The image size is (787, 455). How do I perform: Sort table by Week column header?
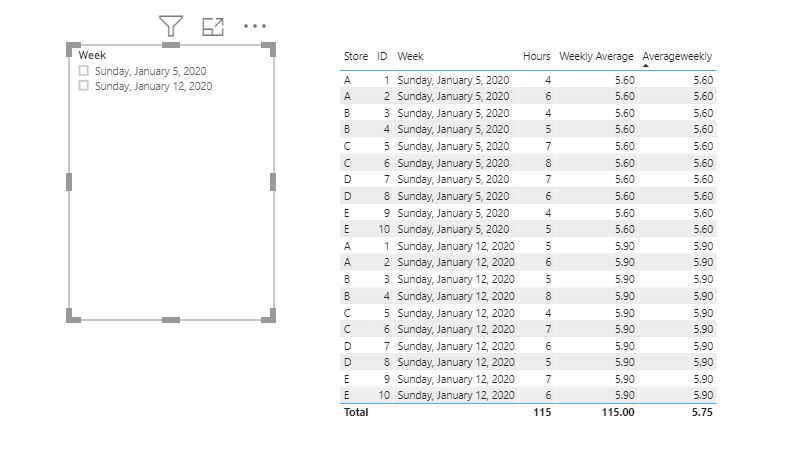click(x=411, y=56)
